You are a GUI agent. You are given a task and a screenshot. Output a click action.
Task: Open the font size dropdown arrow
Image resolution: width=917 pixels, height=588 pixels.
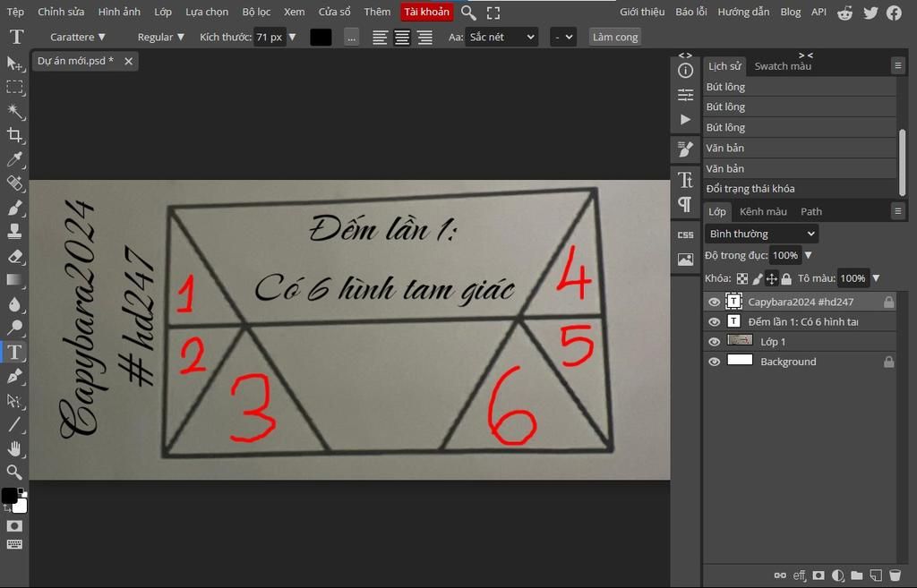pyautogui.click(x=293, y=37)
